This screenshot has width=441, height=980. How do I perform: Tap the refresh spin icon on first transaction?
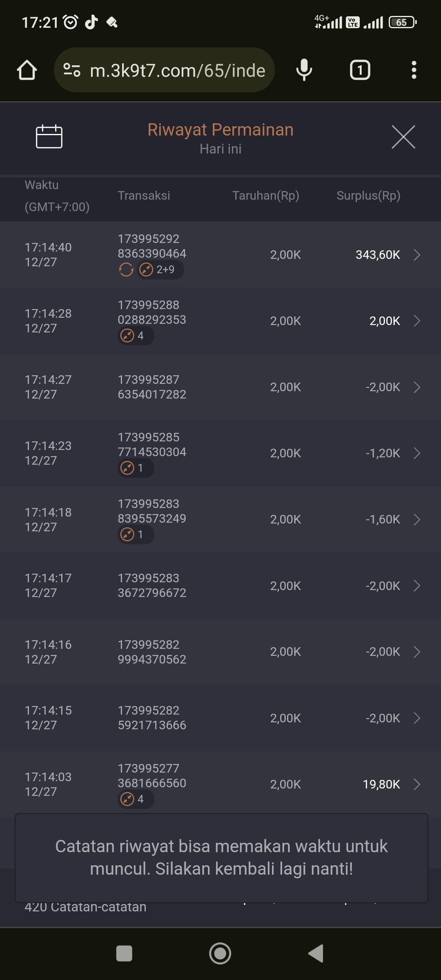[126, 269]
